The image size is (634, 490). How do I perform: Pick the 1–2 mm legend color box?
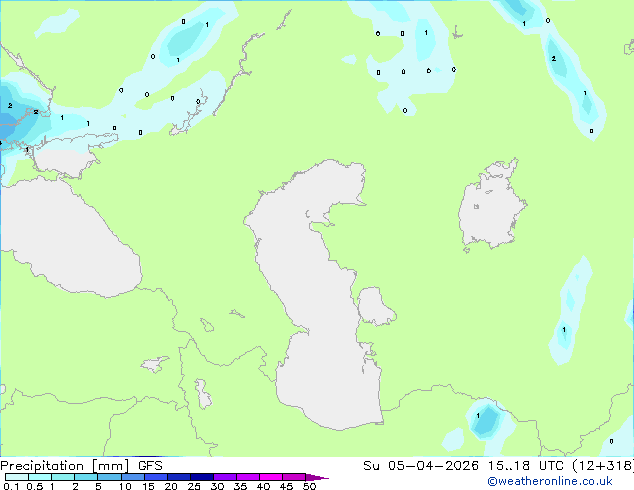63,477
